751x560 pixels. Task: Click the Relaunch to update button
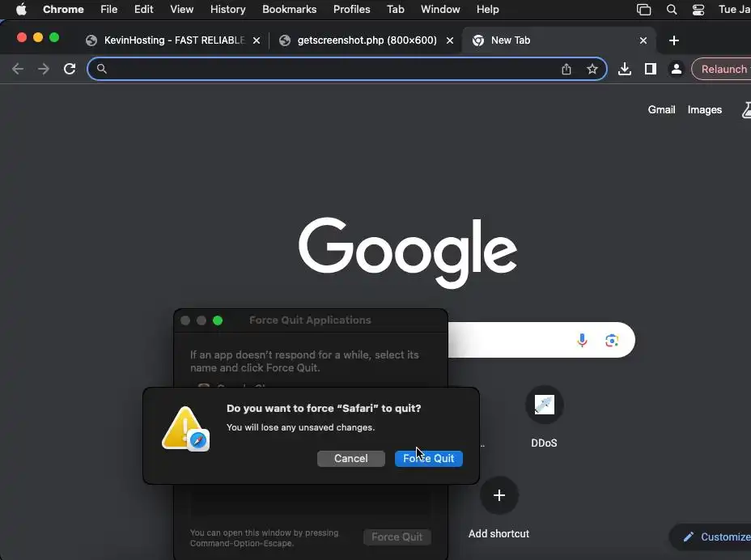coord(721,69)
